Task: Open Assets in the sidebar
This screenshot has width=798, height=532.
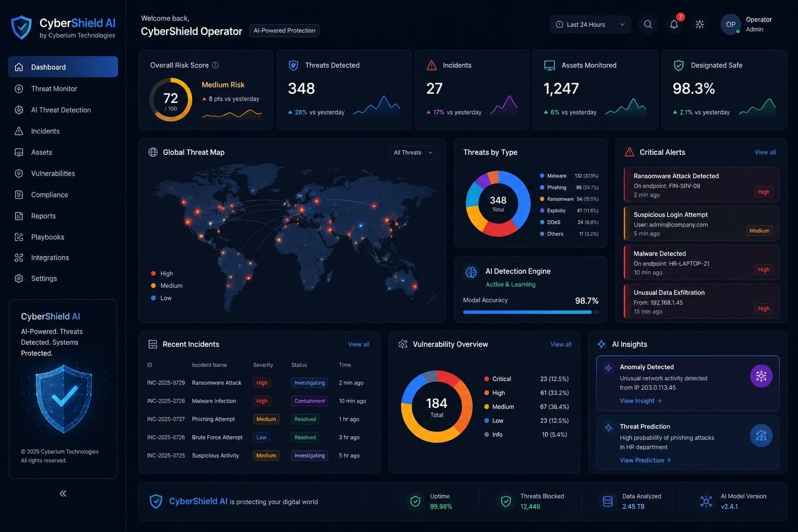Action: click(x=63, y=152)
